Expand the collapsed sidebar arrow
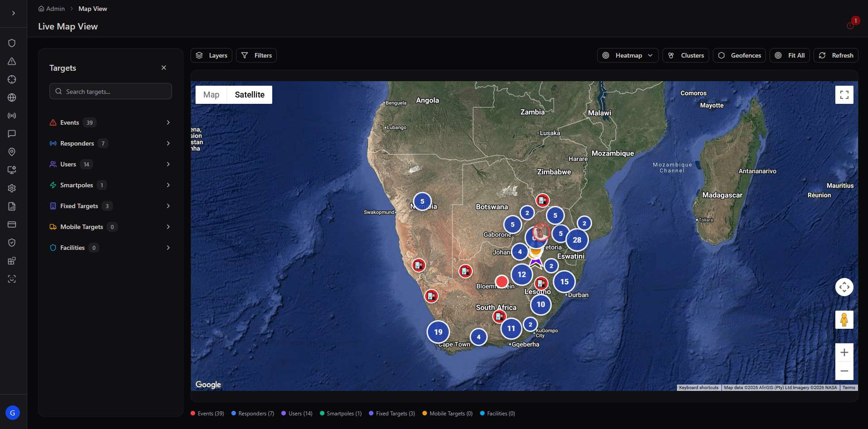 (13, 13)
